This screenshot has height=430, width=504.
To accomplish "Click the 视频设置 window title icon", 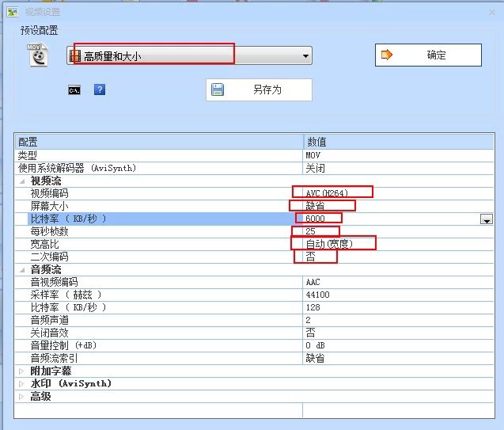I will click(12, 13).
